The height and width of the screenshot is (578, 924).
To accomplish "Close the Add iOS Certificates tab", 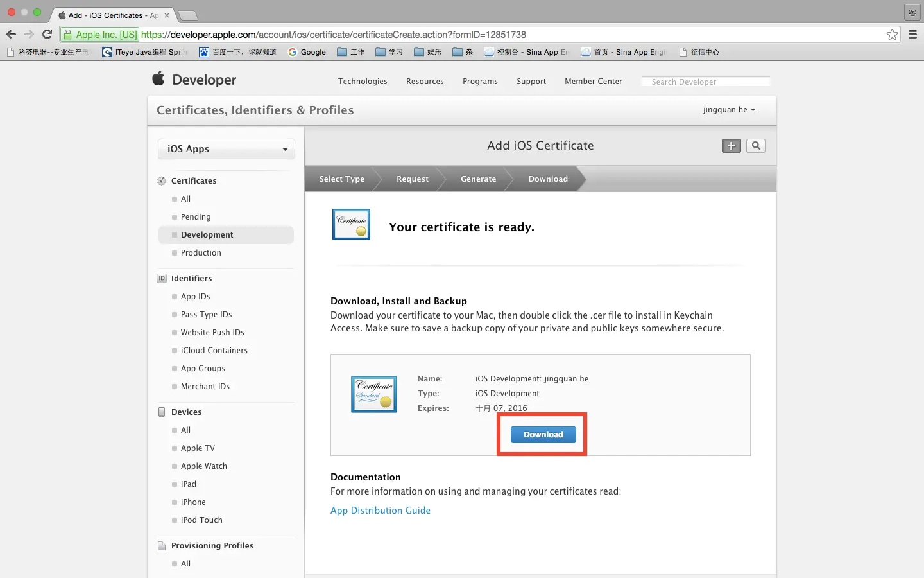I will (x=167, y=15).
